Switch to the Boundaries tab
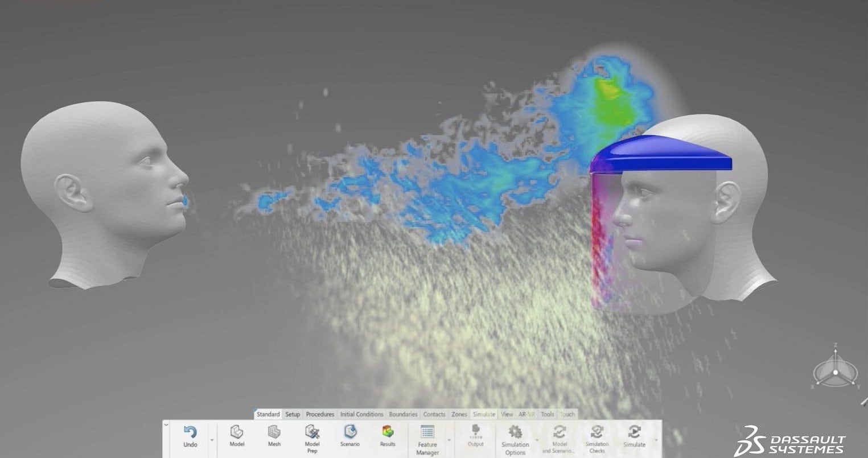The image size is (868, 458). [403, 414]
